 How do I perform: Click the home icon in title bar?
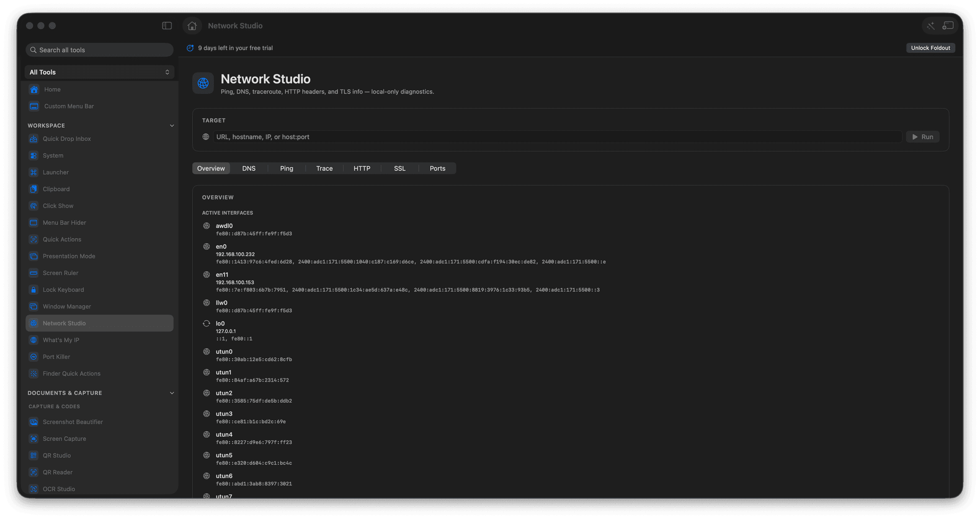192,26
